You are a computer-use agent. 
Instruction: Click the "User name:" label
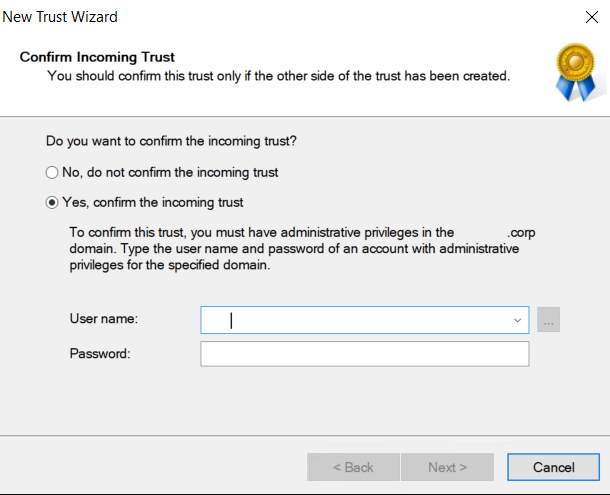coord(103,319)
